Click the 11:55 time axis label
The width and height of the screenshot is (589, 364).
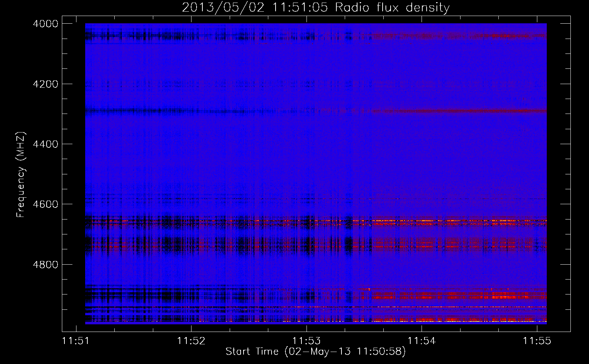tap(537, 341)
